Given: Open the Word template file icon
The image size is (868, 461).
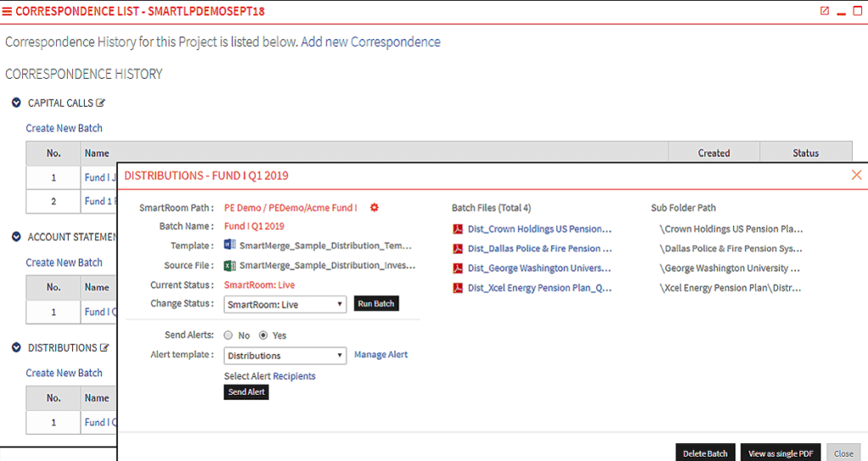Looking at the screenshot, I should pos(230,245).
